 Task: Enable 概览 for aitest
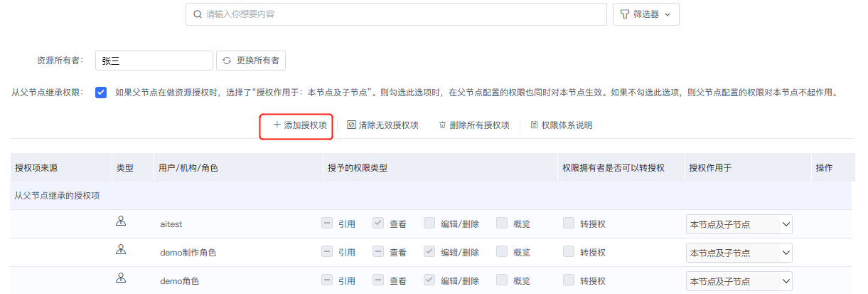click(502, 224)
